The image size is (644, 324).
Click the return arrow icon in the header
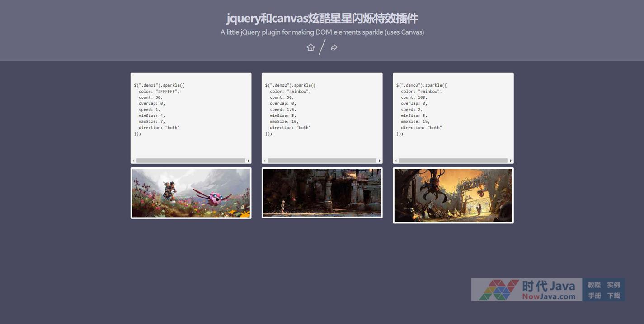pos(334,47)
